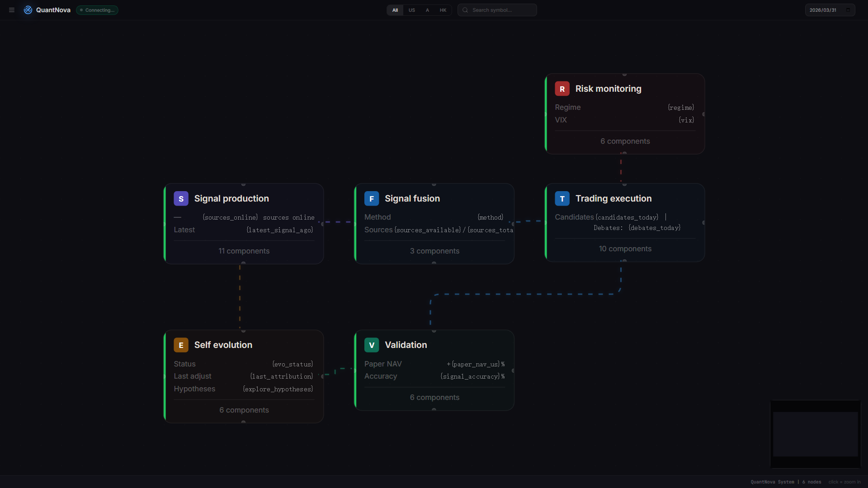Expand 6 components under Risk monitoring
Viewport: 868px width, 488px height.
tap(625, 141)
